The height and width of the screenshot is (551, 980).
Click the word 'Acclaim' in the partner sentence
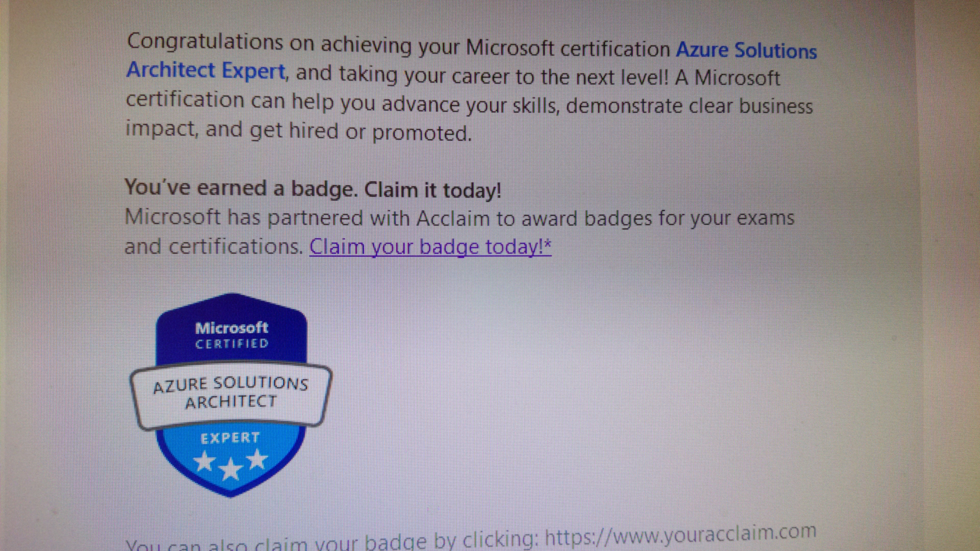point(453,218)
